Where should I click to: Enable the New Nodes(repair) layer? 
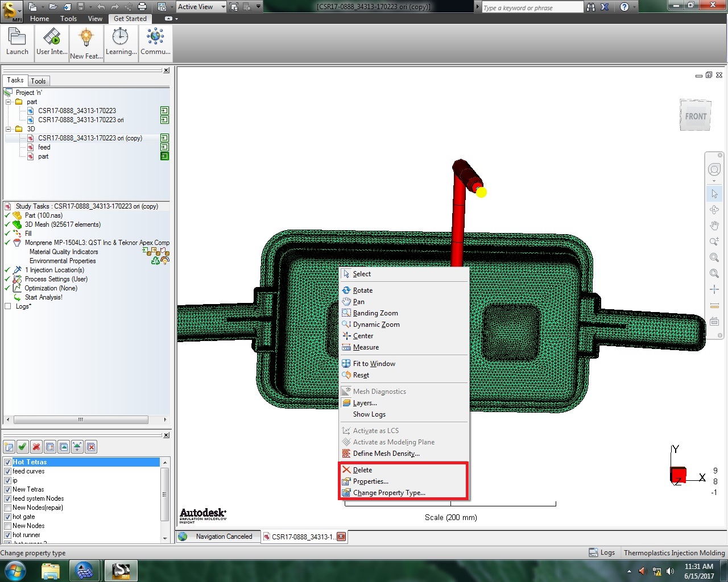pos(6,508)
